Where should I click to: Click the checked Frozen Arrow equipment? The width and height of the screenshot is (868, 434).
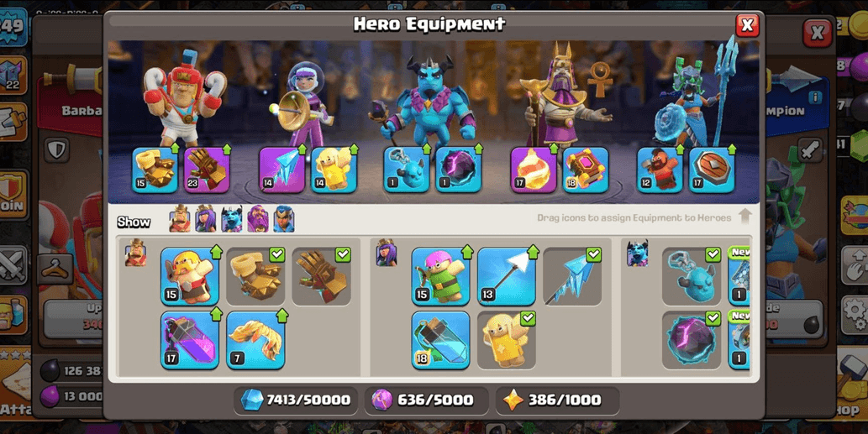(572, 276)
